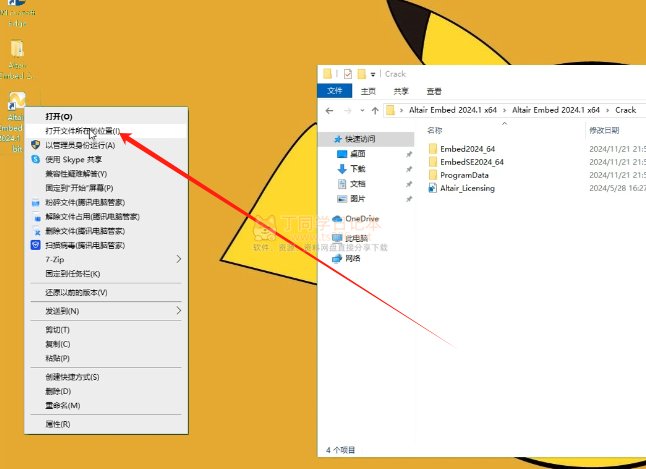Click the Skype icon in context menu

(35, 159)
